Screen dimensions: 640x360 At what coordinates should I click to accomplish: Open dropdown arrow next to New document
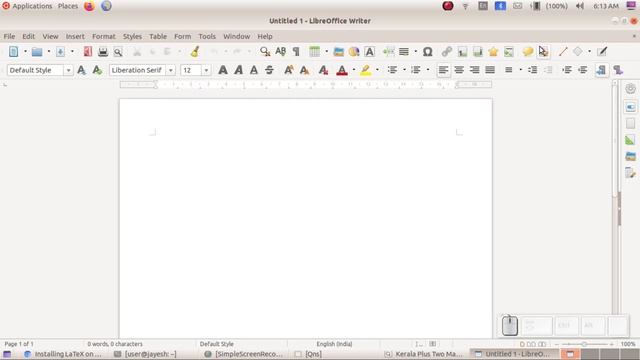25,51
